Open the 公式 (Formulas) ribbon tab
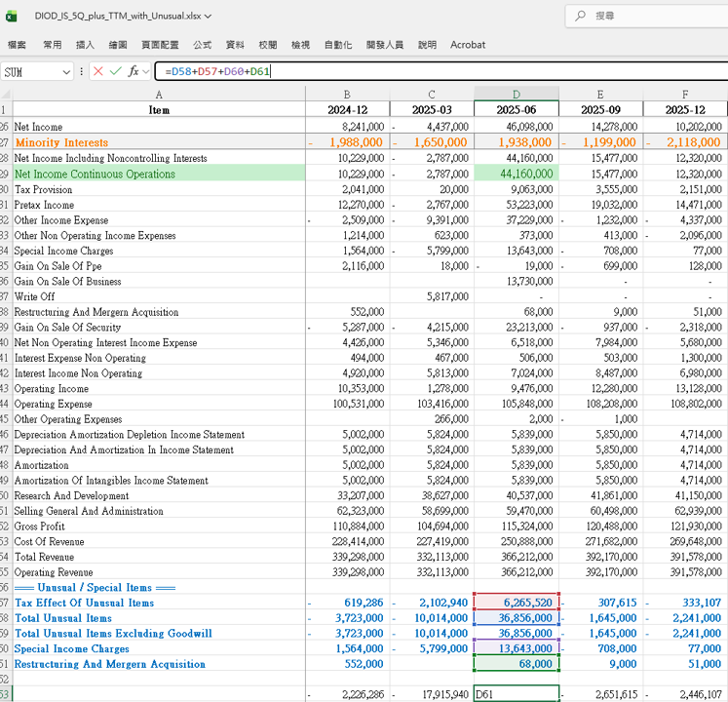The image size is (728, 702). (202, 45)
